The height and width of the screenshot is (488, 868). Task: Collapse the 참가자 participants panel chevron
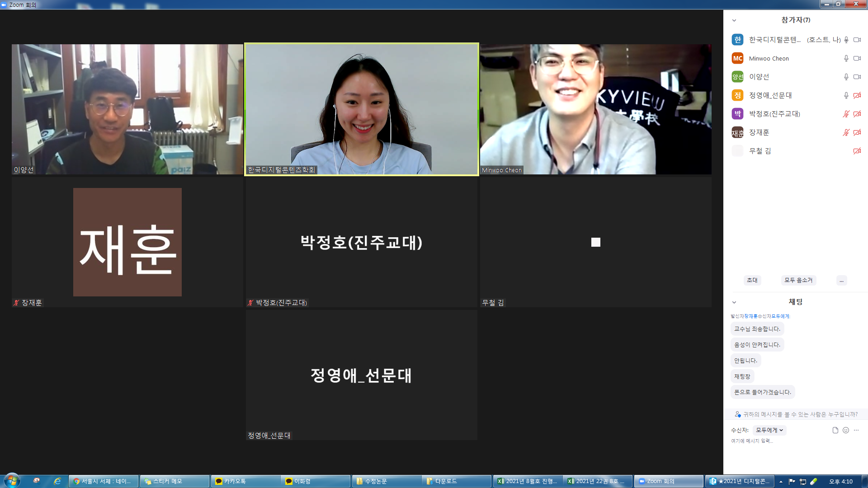pyautogui.click(x=734, y=20)
